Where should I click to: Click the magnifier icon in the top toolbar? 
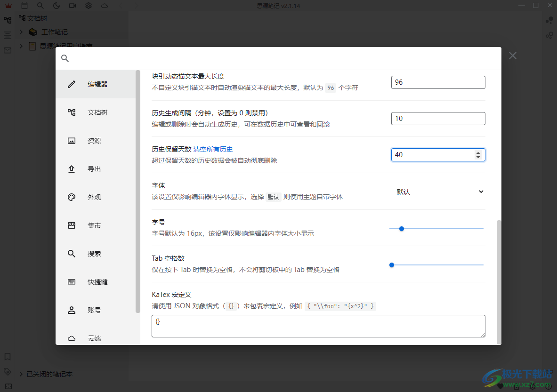(x=40, y=6)
